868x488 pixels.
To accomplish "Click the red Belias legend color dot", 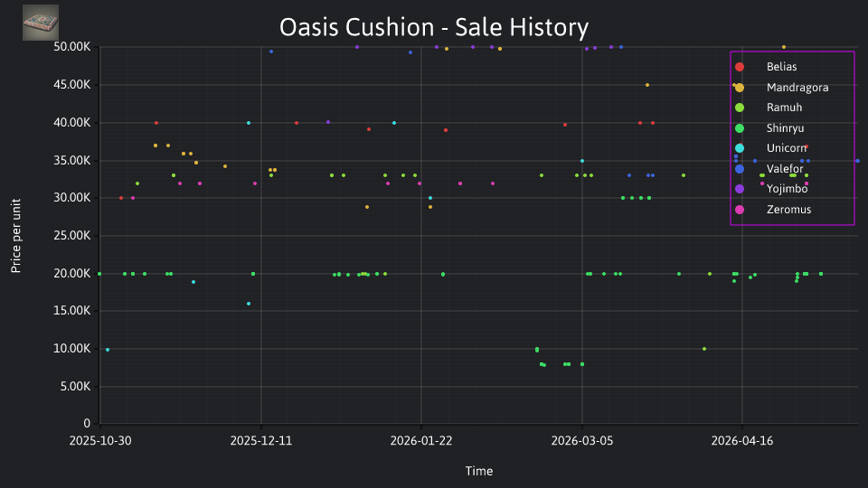I will [740, 67].
